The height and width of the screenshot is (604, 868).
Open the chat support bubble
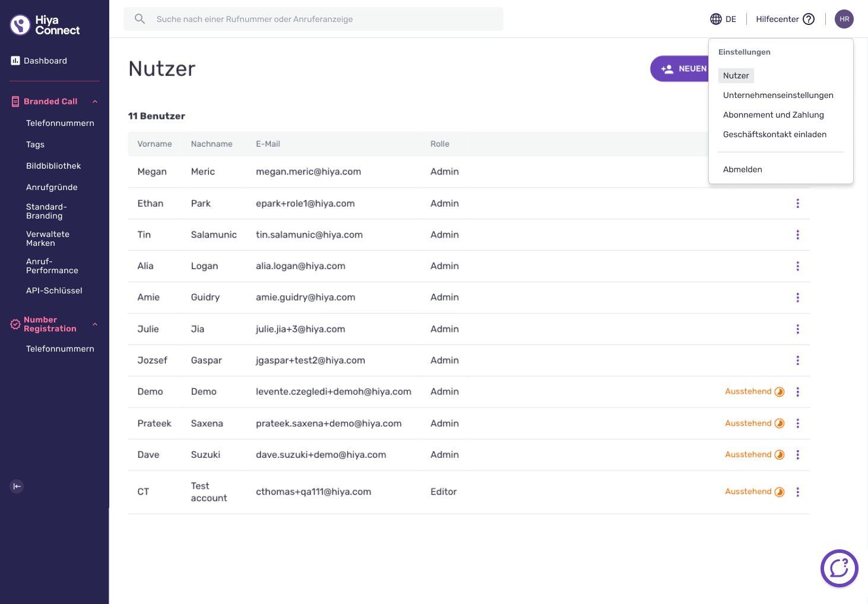tap(839, 568)
